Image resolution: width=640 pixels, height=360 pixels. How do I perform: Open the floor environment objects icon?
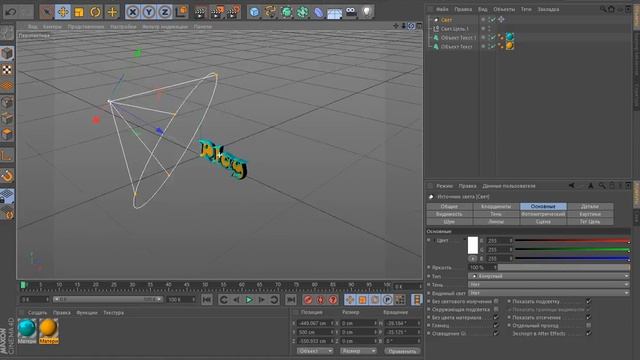[334, 12]
